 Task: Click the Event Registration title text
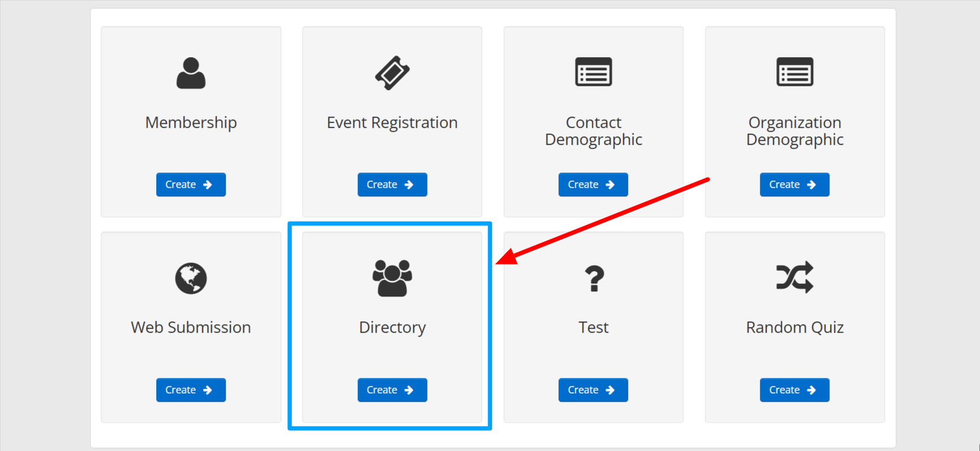(392, 123)
